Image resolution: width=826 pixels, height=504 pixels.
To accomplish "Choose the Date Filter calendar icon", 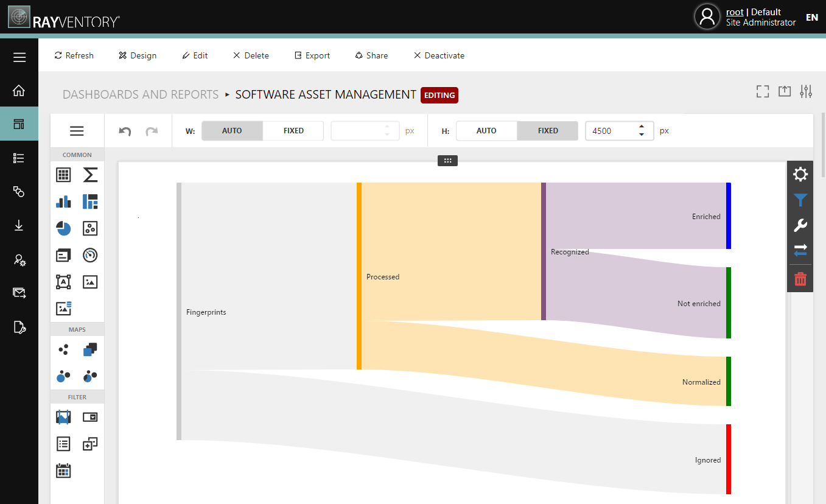I will (x=63, y=471).
